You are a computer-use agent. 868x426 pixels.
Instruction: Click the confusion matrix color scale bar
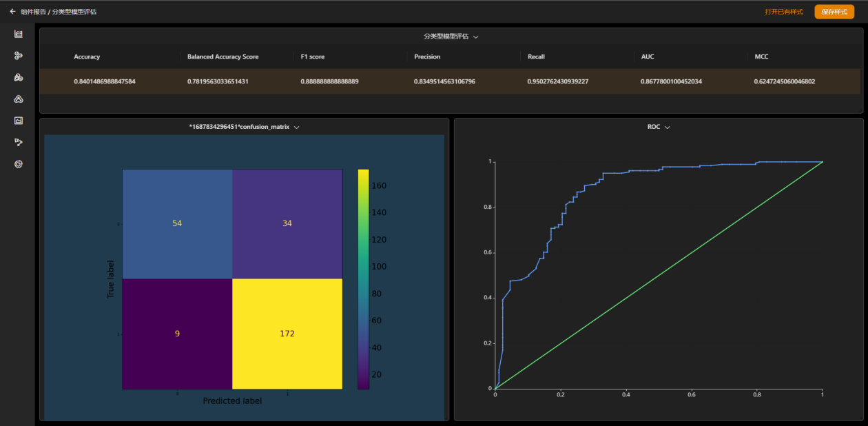pos(363,278)
